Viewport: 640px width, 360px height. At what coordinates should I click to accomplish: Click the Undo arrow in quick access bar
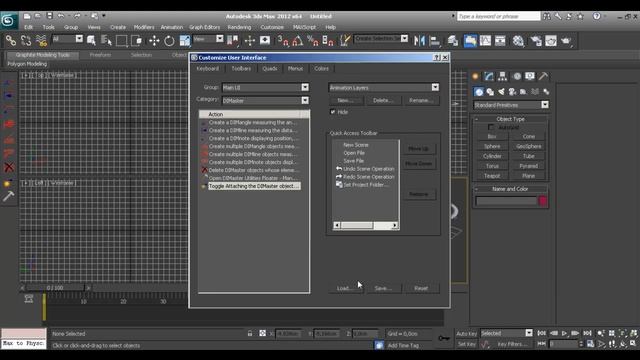click(x=61, y=16)
